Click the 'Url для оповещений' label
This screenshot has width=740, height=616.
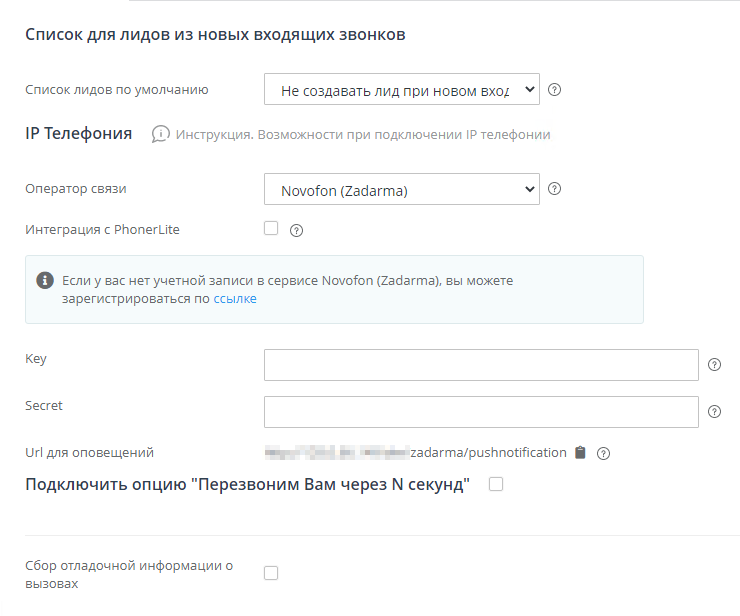(x=90, y=453)
